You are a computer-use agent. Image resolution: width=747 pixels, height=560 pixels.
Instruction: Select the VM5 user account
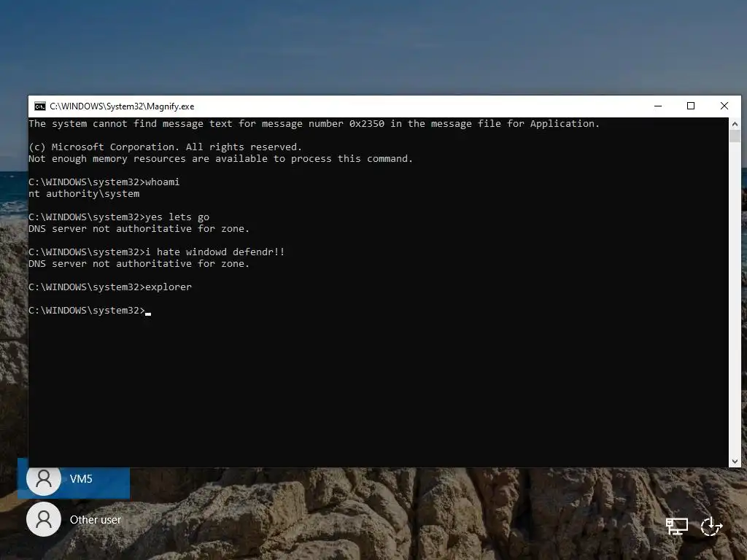click(74, 478)
